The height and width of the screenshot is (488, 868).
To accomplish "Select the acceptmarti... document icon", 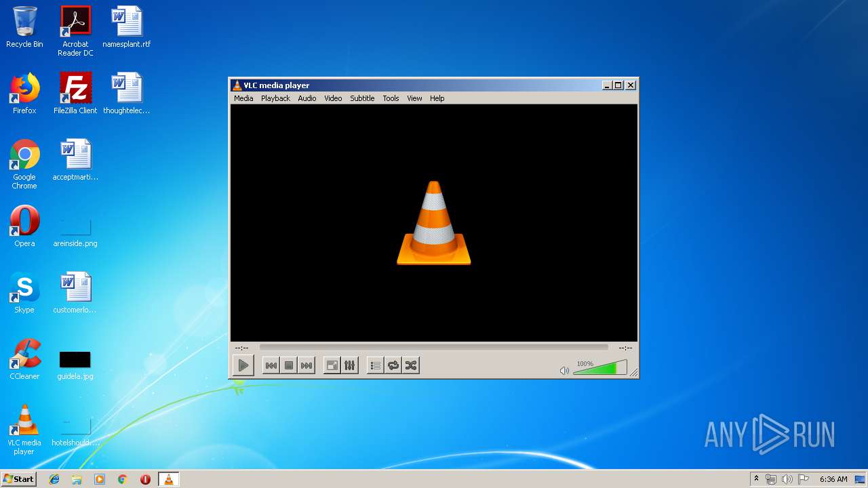I will pyautogui.click(x=75, y=160).
